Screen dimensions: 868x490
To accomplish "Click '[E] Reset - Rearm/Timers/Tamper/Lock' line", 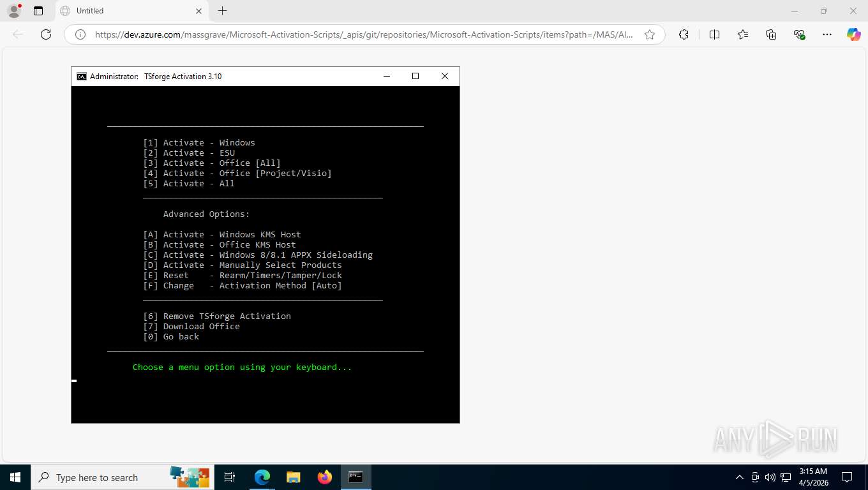I will pos(243,275).
